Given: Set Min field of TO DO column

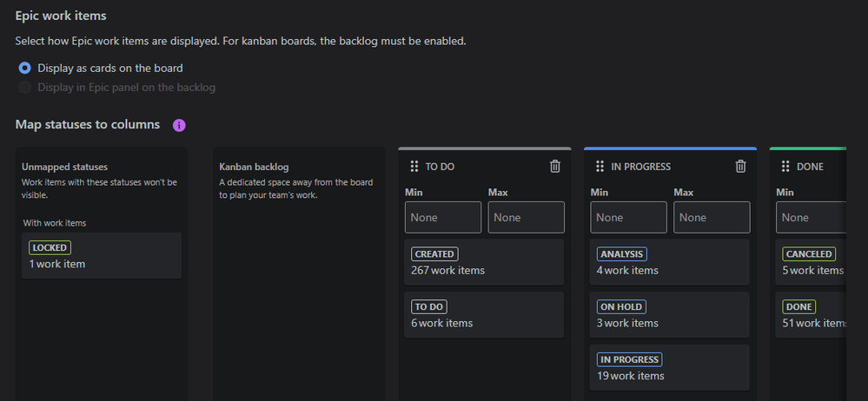Looking at the screenshot, I should (x=443, y=217).
